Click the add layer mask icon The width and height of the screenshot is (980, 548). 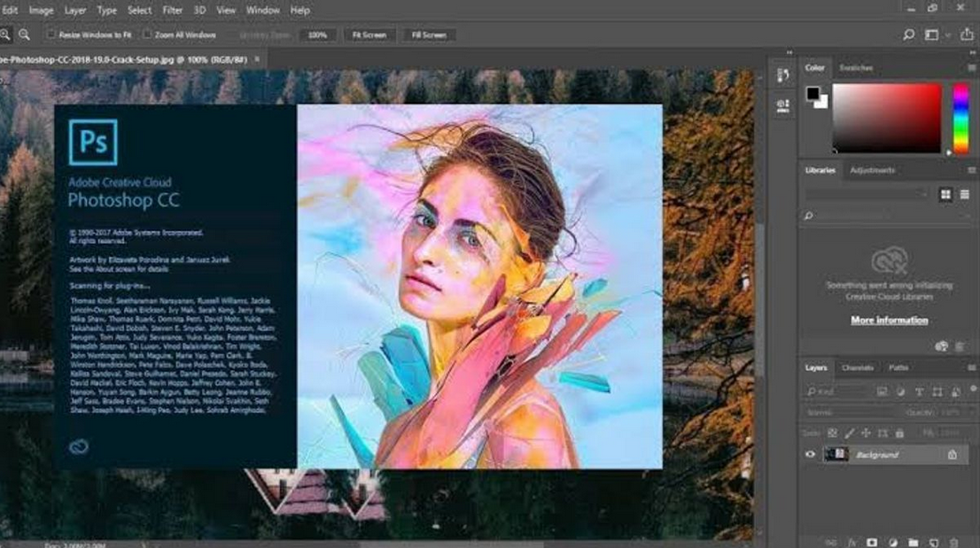click(x=872, y=541)
